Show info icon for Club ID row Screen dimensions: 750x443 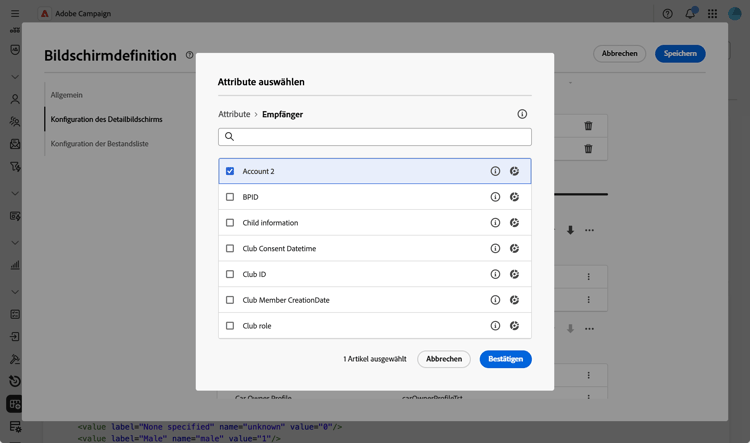point(495,274)
